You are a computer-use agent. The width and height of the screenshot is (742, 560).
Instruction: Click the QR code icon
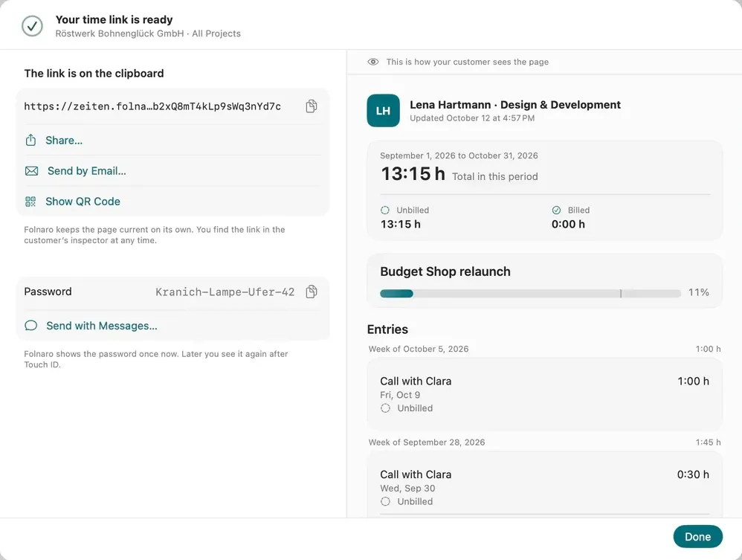pos(30,202)
